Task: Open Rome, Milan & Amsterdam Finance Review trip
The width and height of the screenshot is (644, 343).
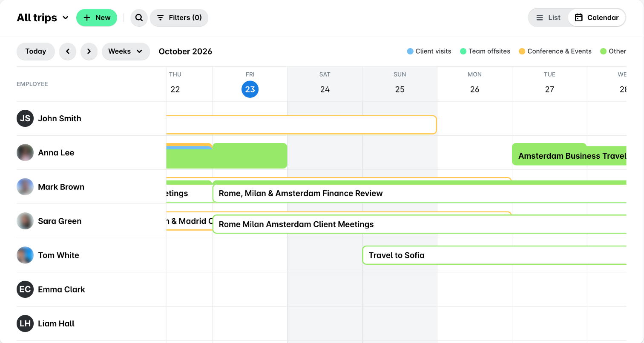Action: click(x=420, y=193)
